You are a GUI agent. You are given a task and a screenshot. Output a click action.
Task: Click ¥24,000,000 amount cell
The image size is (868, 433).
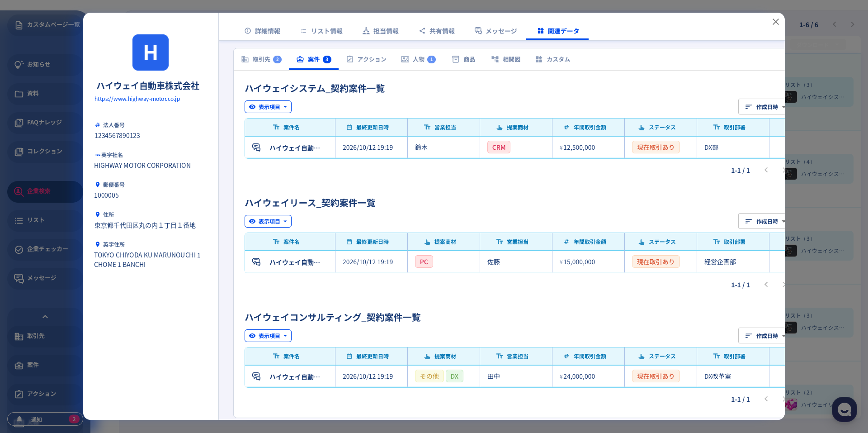(x=588, y=376)
